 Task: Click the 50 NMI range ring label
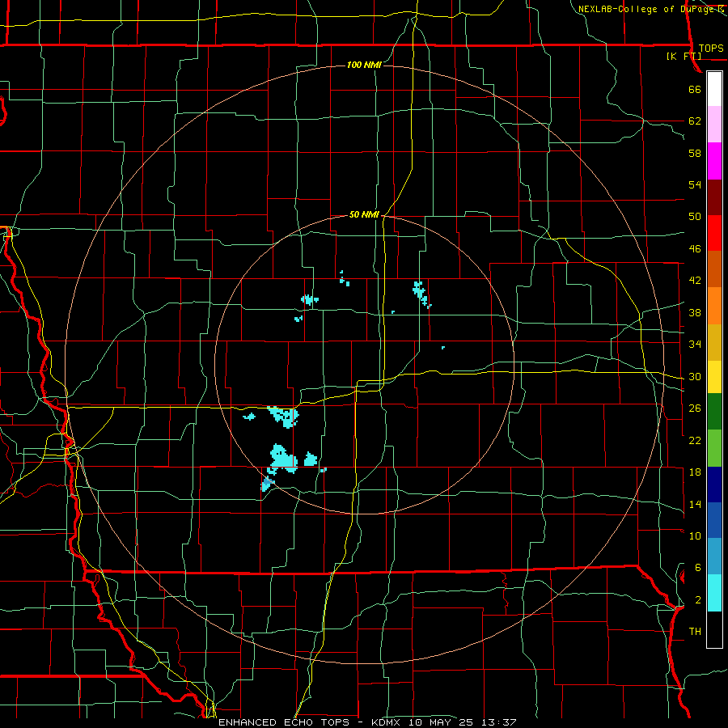point(364,214)
